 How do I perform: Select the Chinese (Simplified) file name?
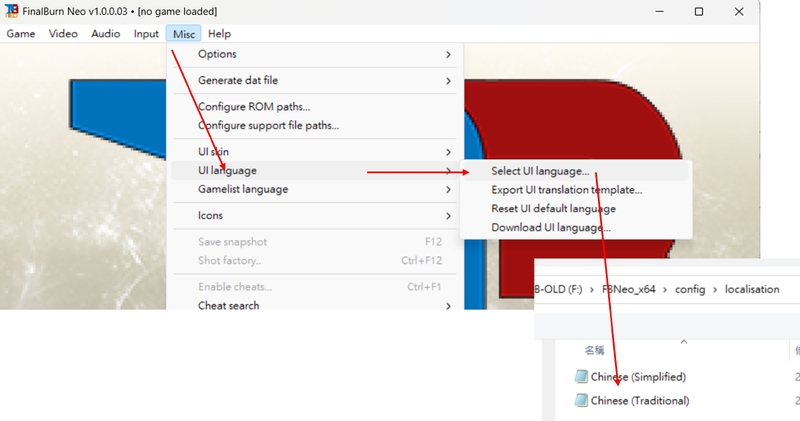pos(638,377)
